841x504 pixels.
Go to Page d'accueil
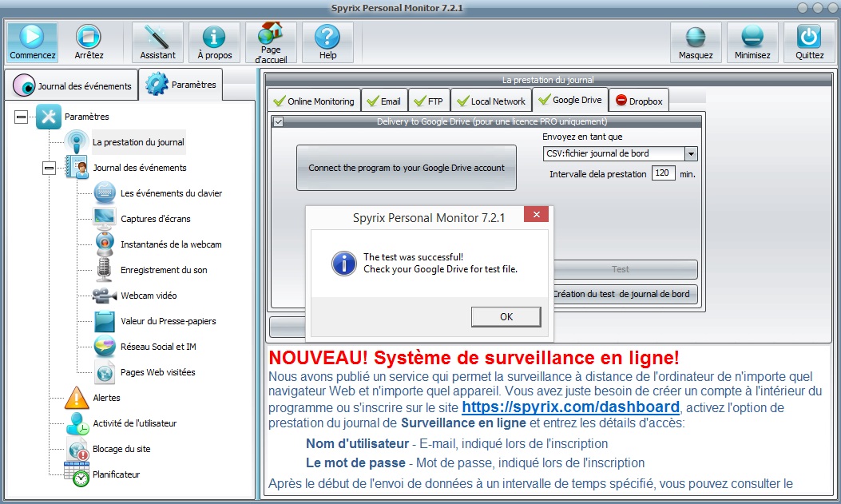coord(271,42)
